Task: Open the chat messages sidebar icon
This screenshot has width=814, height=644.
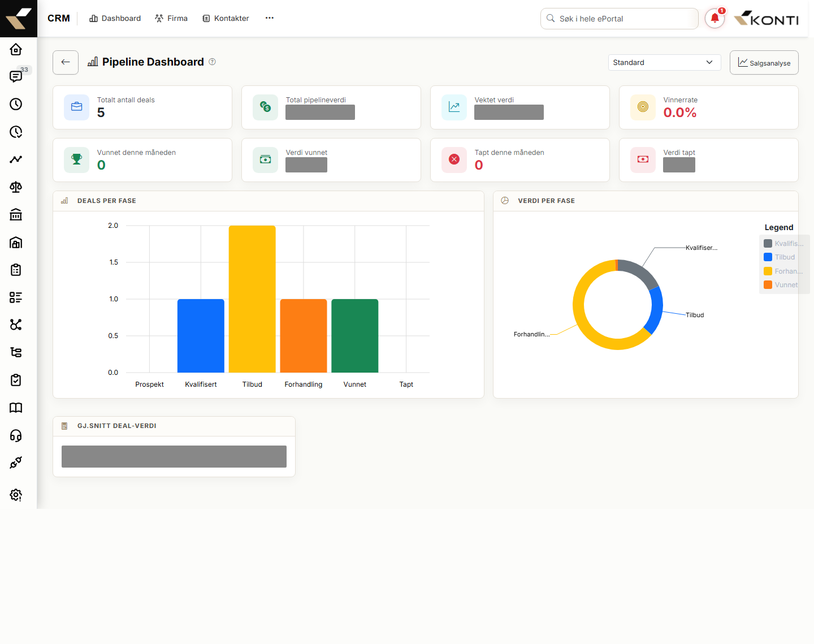Action: (16, 76)
